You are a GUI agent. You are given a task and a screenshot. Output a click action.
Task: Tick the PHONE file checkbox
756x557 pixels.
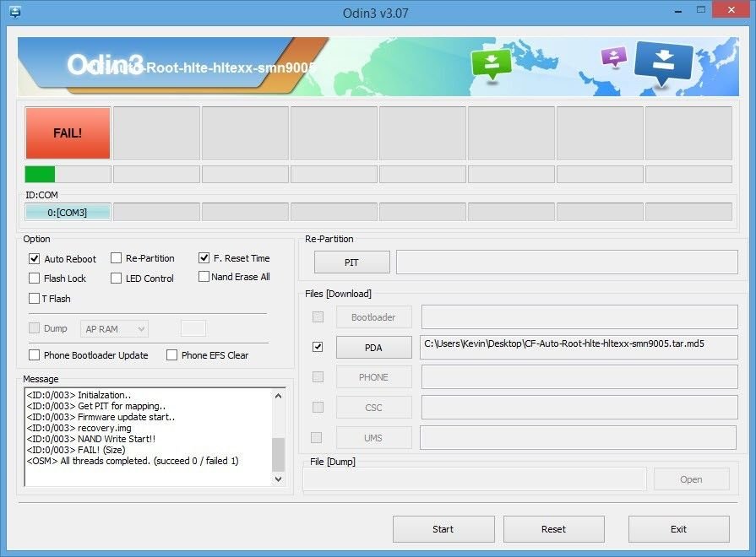tap(318, 376)
